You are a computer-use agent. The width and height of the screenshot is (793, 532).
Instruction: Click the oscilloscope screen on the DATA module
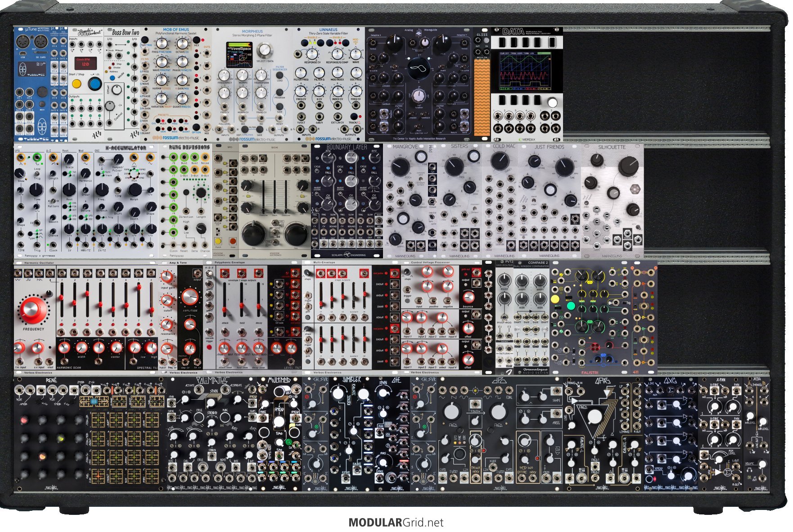point(526,71)
